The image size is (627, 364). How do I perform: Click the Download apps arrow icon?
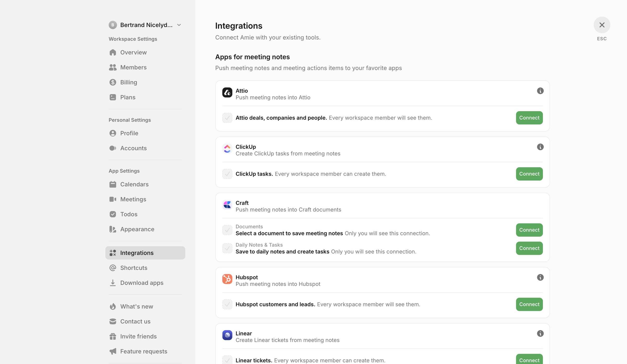tap(113, 283)
